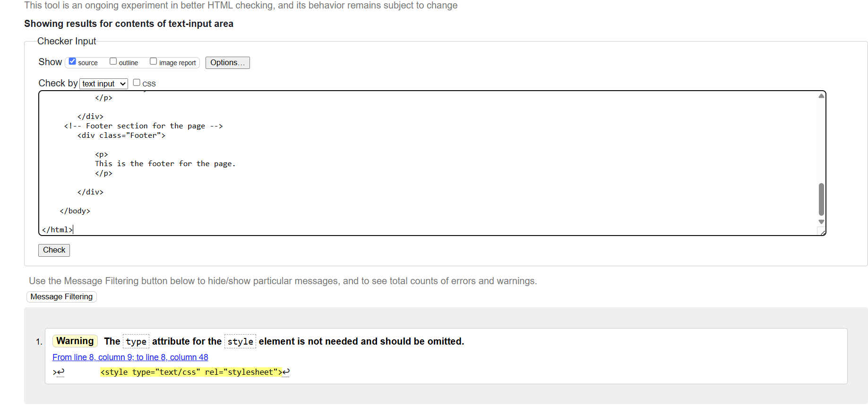Click the textarea scroll-up arrow

coord(821,96)
